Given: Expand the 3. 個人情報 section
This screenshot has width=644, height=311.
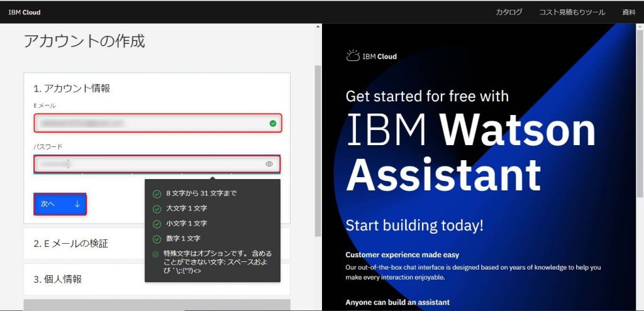Looking at the screenshot, I should 157,279.
